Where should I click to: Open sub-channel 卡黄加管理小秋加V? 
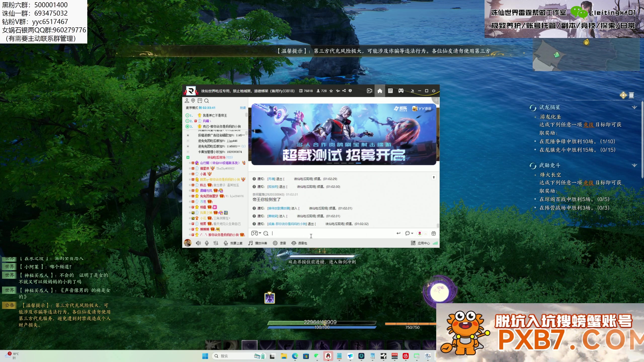pyautogui.click(x=220, y=152)
